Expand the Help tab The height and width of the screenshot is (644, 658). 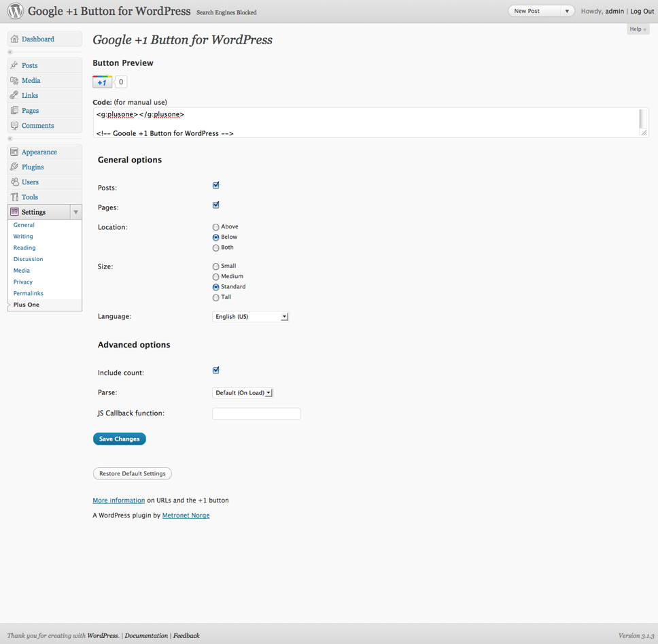pos(638,29)
